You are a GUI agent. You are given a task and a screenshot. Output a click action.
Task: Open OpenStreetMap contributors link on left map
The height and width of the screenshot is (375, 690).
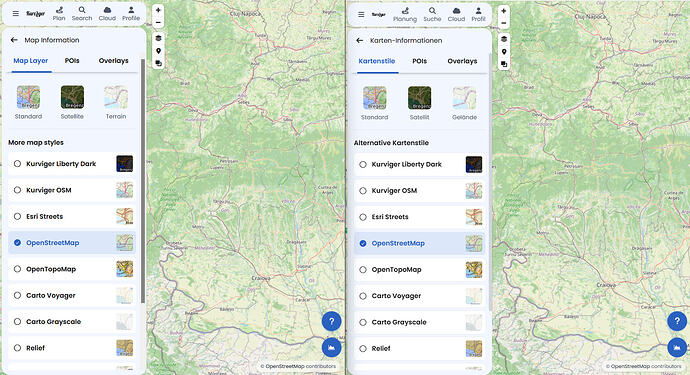[x=301, y=366]
